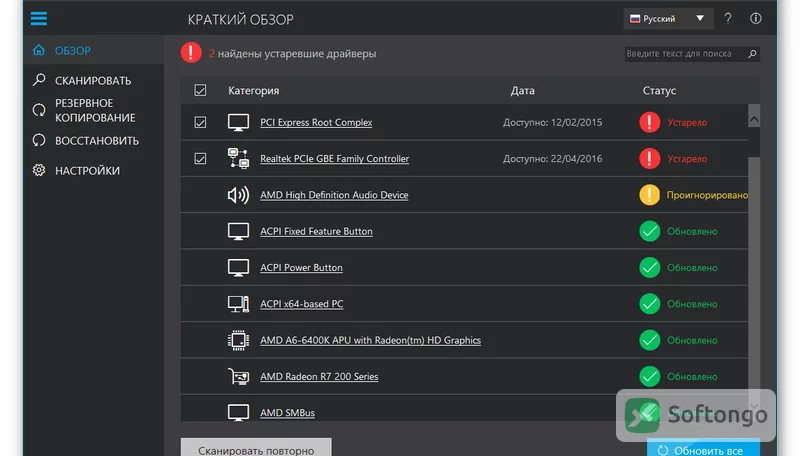Click yellow ignored status icon for AMD Audio
This screenshot has height=456, width=800.
[x=649, y=195]
